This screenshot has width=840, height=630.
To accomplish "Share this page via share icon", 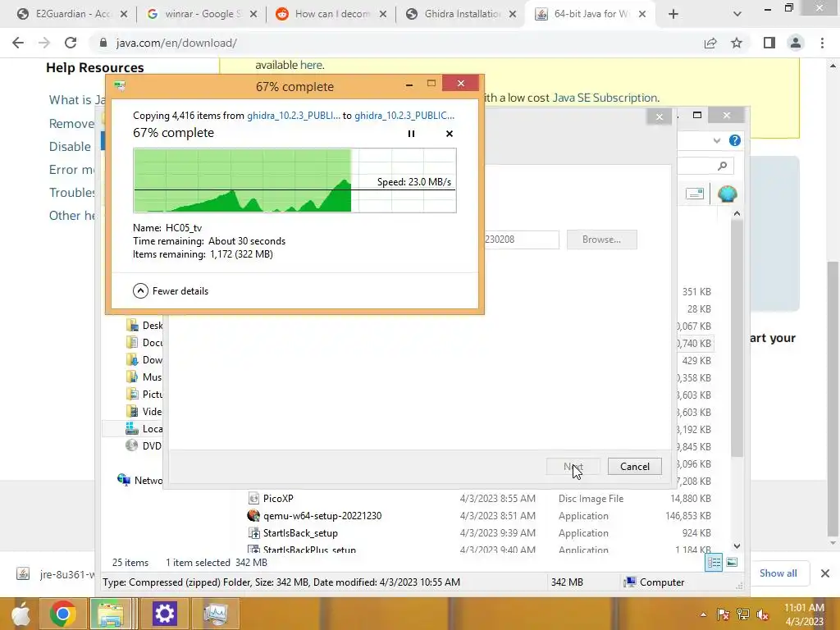I will [710, 43].
